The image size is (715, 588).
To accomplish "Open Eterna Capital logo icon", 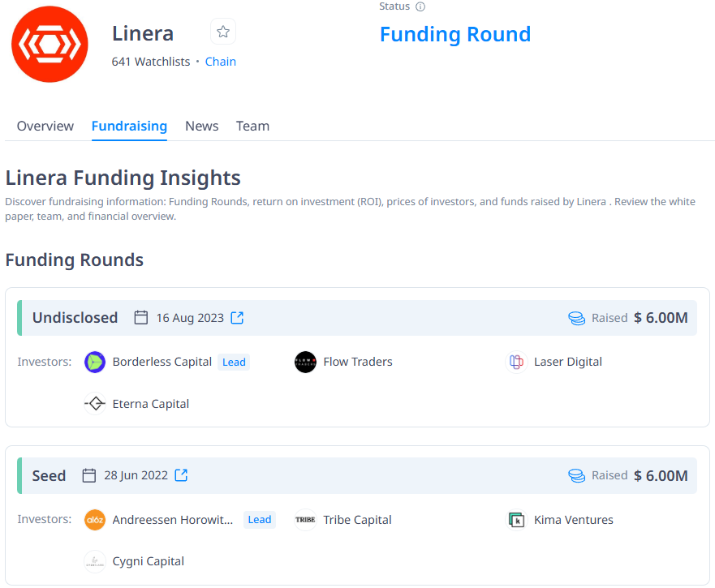I will tap(95, 403).
